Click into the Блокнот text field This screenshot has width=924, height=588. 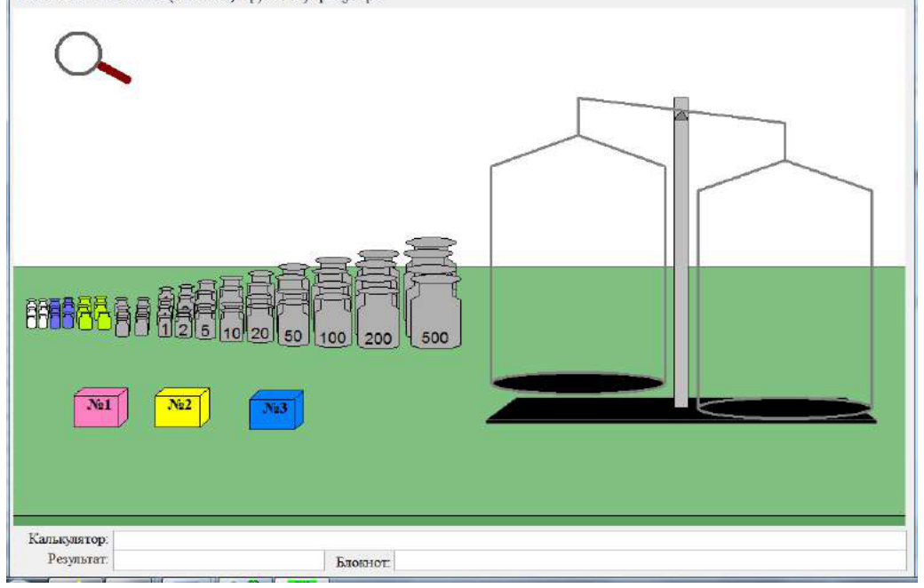(x=650, y=560)
